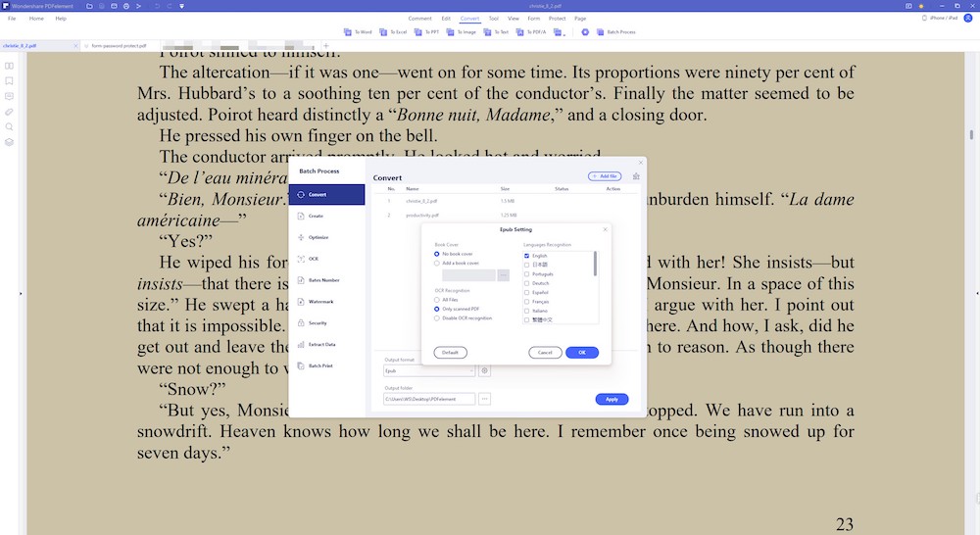
Task: Switch to the Page ribbon tab
Action: point(580,18)
